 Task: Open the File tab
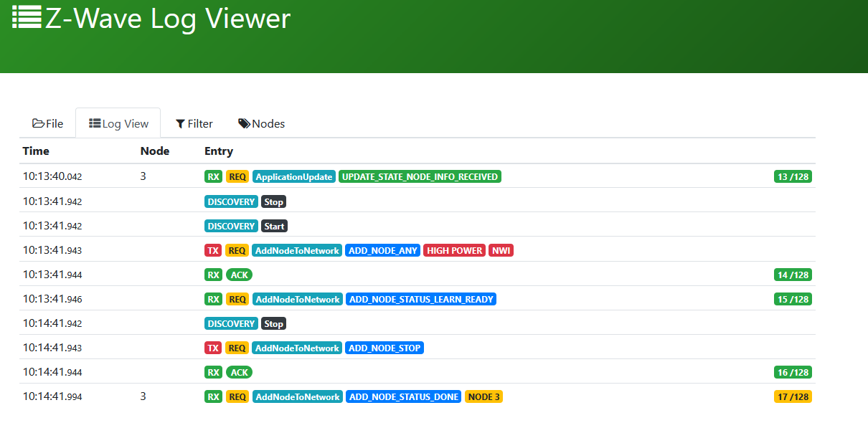[48, 123]
